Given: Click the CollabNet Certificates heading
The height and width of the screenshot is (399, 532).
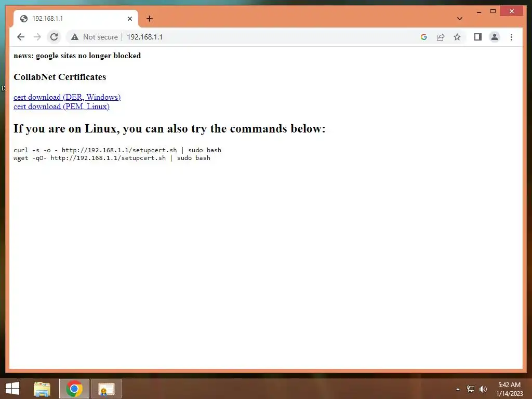Looking at the screenshot, I should coord(60,77).
